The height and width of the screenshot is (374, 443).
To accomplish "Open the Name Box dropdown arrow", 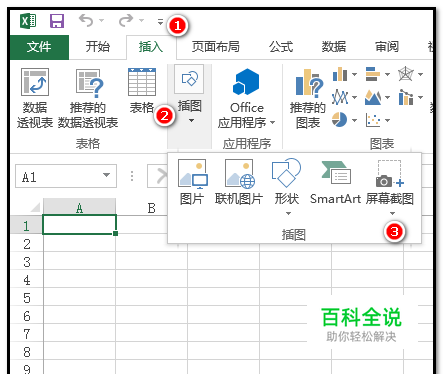I will point(106,176).
